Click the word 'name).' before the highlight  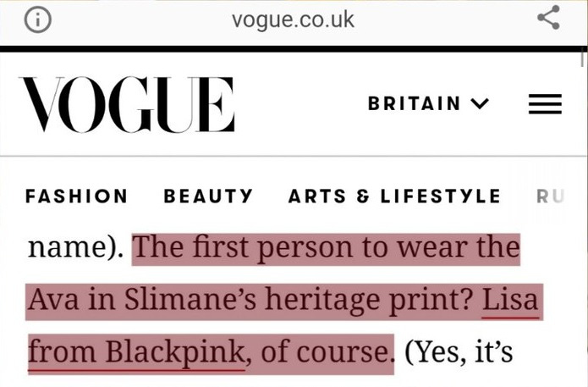pyautogui.click(x=75, y=248)
